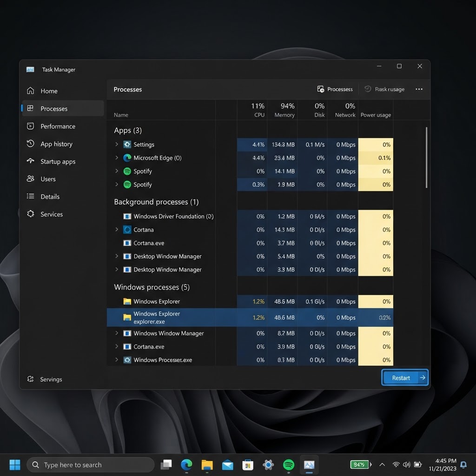Expand the first Desktop Window Manager row

pyautogui.click(x=117, y=256)
